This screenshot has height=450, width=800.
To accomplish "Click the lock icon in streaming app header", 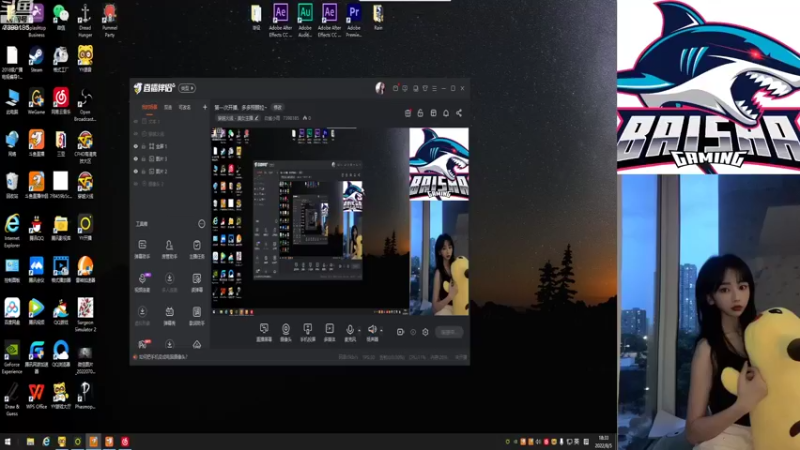I will click(x=420, y=113).
